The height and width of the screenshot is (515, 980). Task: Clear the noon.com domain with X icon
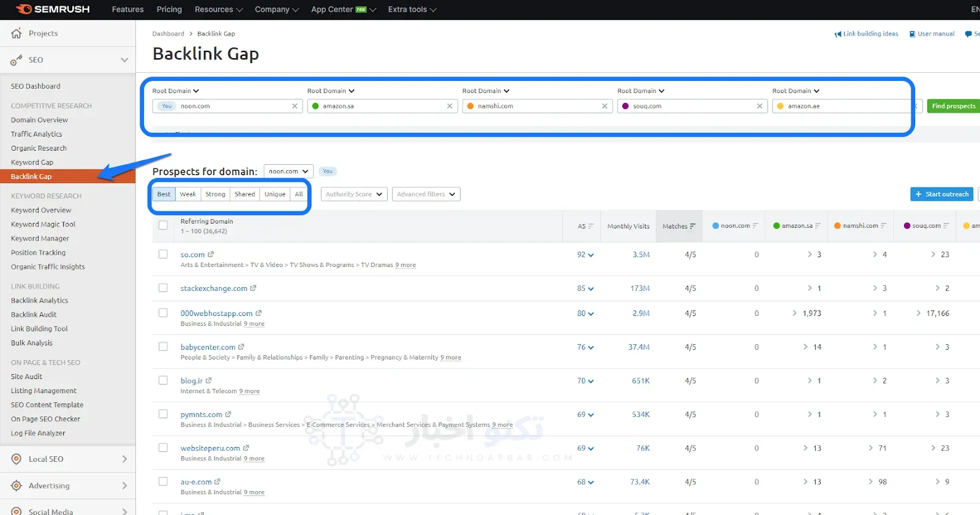tap(295, 106)
